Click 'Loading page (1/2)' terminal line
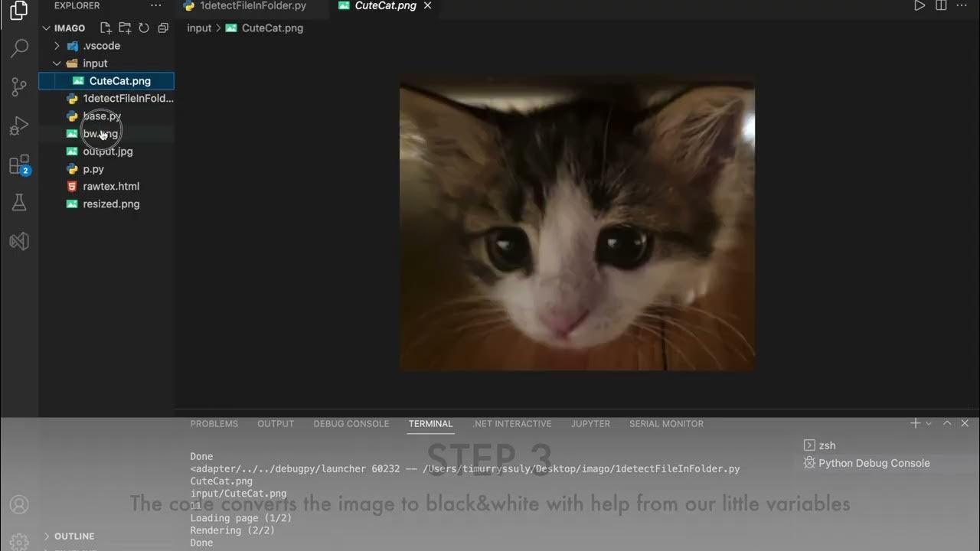The image size is (980, 551). point(240,518)
